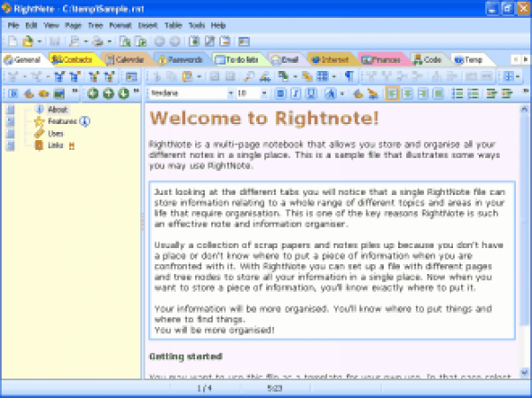Select the Uses tree node

coord(56,133)
